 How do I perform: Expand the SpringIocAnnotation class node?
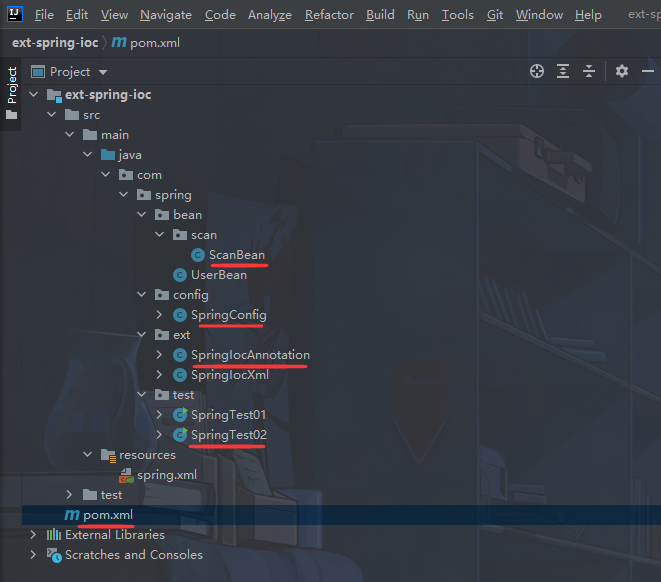pyautogui.click(x=159, y=354)
